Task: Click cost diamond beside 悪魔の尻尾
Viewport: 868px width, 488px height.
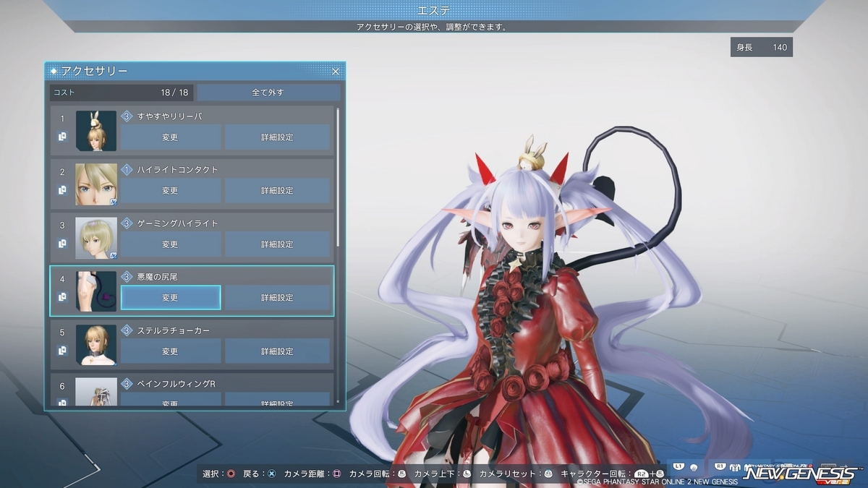Action: tap(127, 277)
